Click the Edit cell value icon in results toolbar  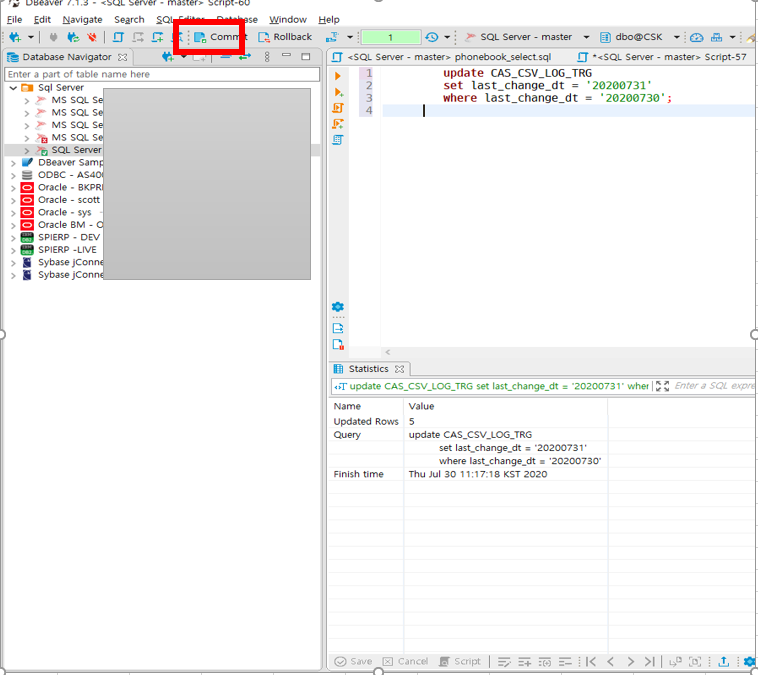coord(504,661)
